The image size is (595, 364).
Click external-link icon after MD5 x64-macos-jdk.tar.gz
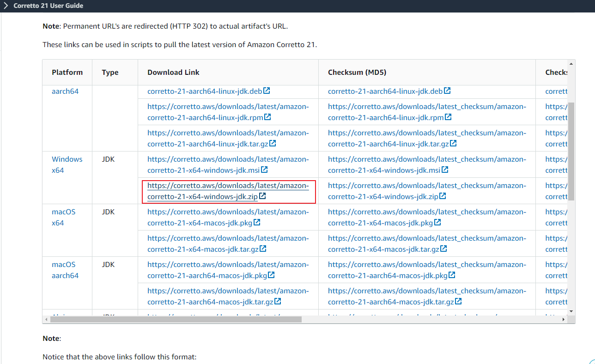tap(443, 249)
